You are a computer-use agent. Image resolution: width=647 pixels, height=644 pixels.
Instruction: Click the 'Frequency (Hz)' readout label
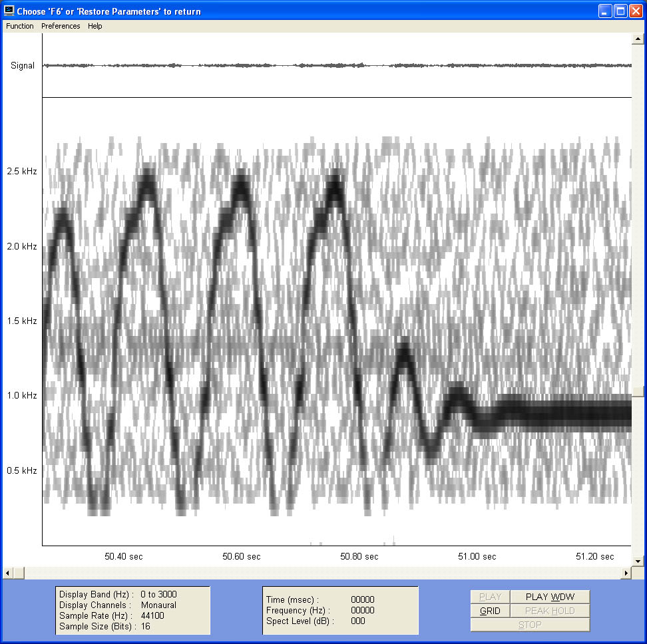click(x=298, y=610)
